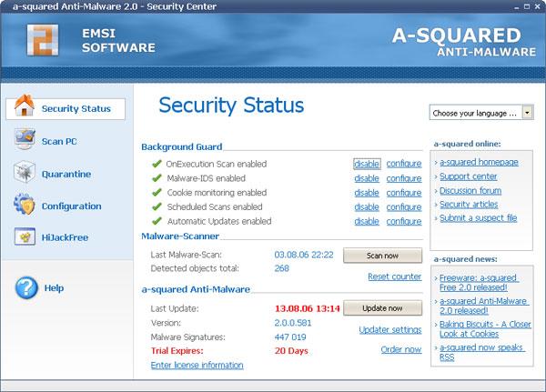
Task: Launch HiJackFree from its sidebar icon
Action: pos(25,236)
